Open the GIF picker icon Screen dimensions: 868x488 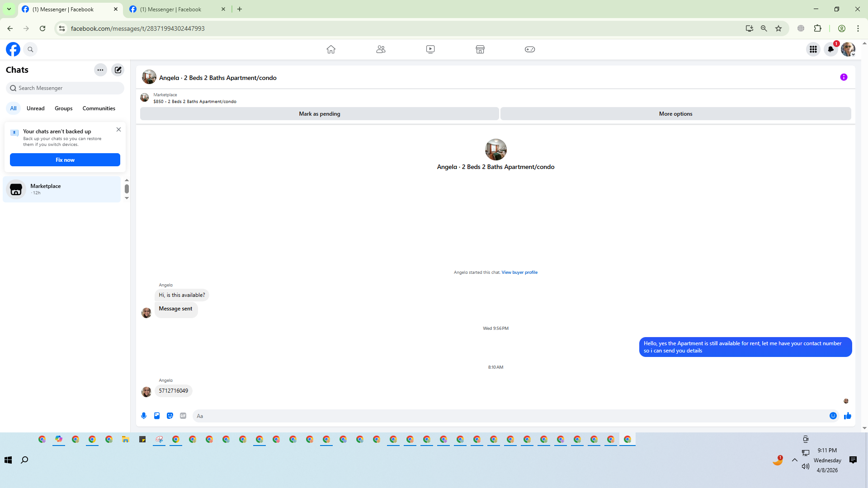[x=183, y=416]
